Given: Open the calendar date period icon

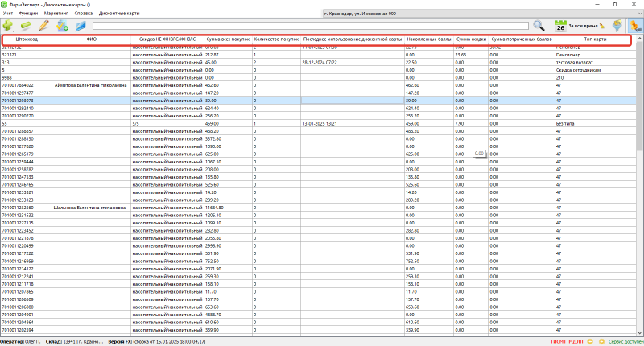Looking at the screenshot, I should click(x=560, y=27).
